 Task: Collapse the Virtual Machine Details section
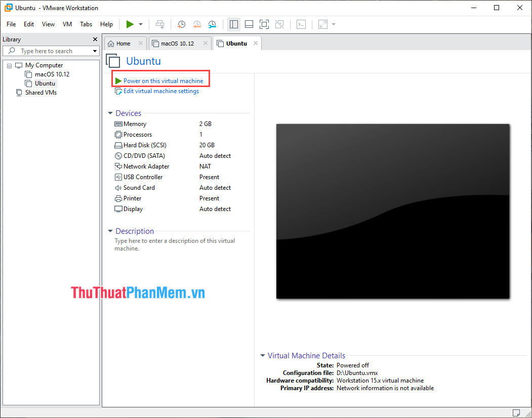(262, 355)
